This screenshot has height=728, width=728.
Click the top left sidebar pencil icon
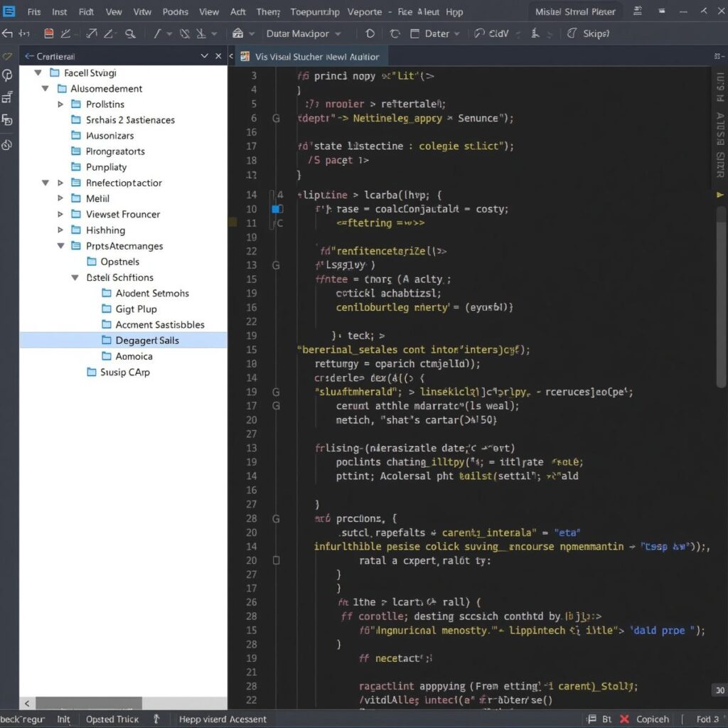7,57
